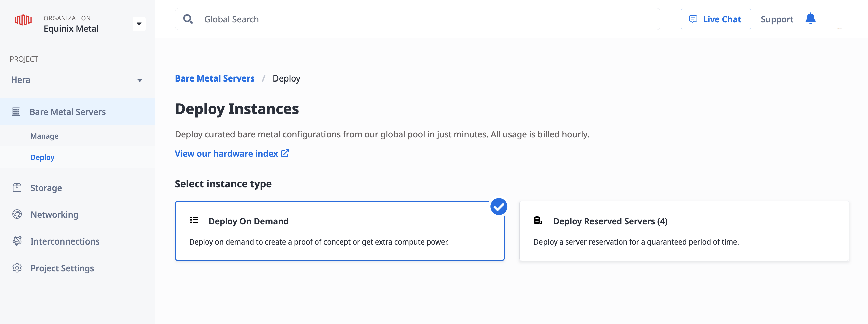This screenshot has width=868, height=324.
Task: Select the Deploy On Demand card
Action: [x=340, y=231]
